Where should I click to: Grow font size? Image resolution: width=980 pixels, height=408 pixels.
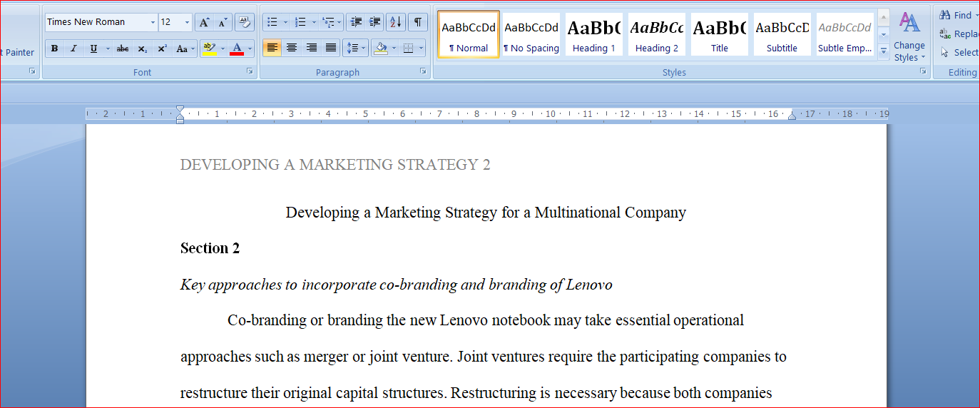tap(204, 22)
